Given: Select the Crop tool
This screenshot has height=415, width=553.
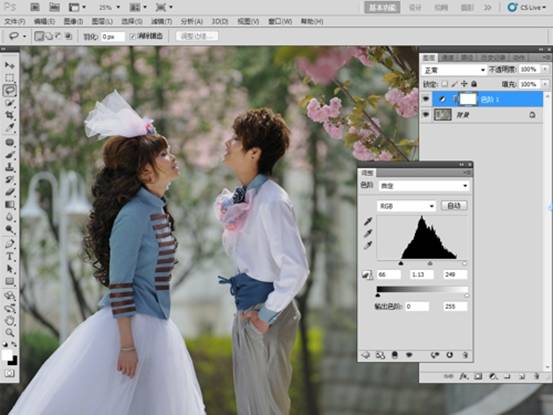Looking at the screenshot, I should coord(10,115).
